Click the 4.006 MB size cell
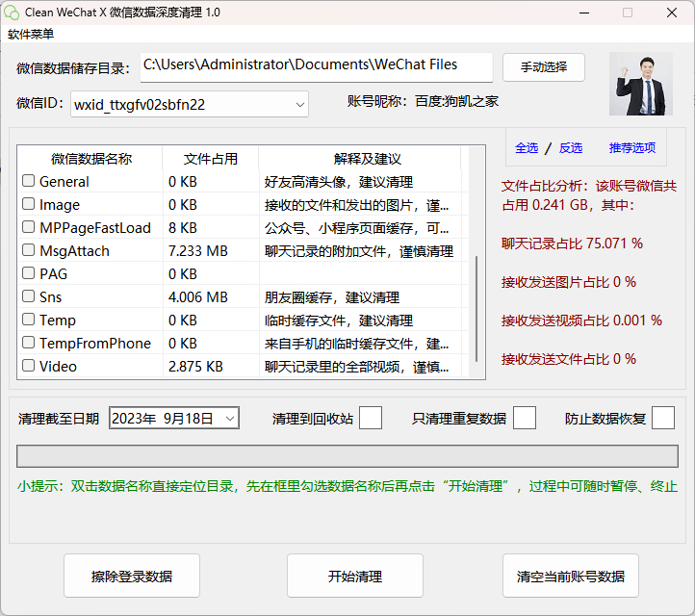The height and width of the screenshot is (616, 695). tap(198, 296)
